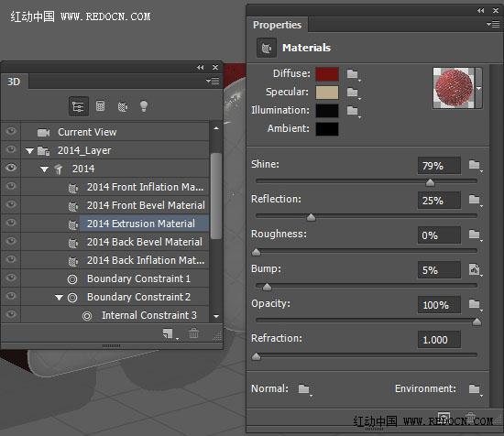This screenshot has width=504, height=436.
Task: Click the Shine slider handle
Action: 430,183
